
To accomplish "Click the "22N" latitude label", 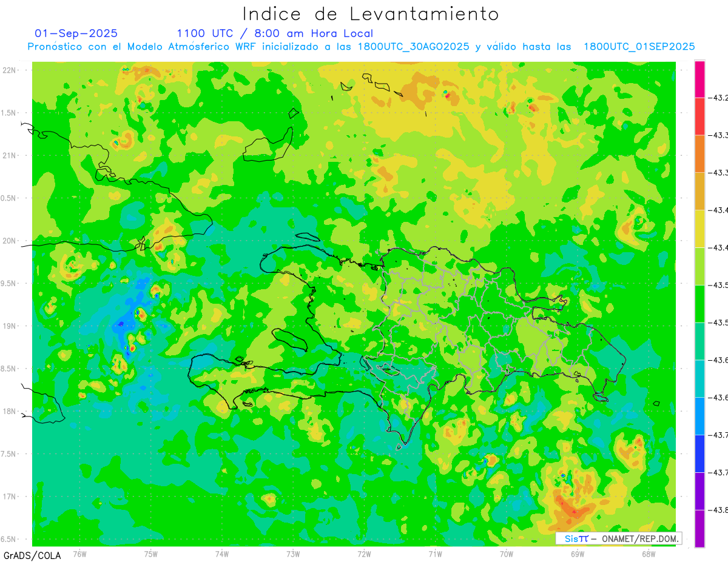I will [10, 70].
